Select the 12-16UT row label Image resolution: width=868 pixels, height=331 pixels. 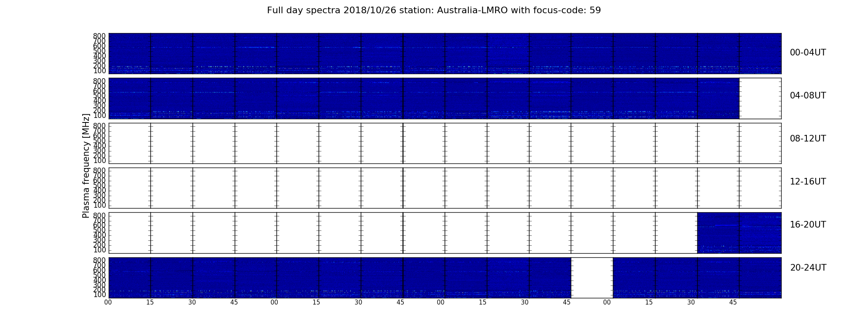click(808, 182)
